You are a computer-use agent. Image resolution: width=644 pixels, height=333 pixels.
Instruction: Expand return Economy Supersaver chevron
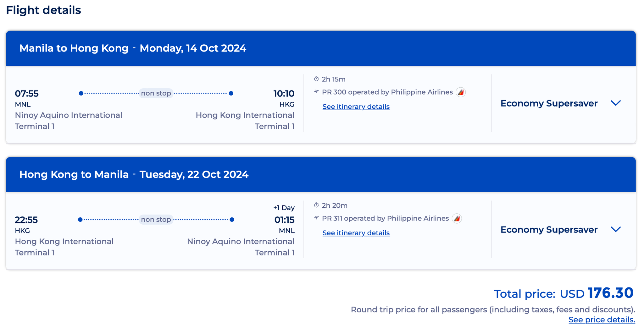616,229
